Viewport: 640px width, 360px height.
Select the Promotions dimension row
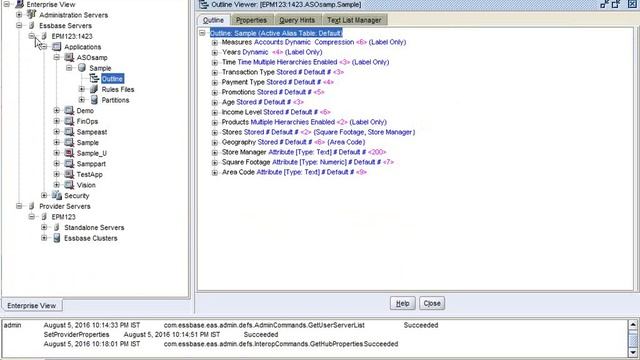(x=273, y=92)
